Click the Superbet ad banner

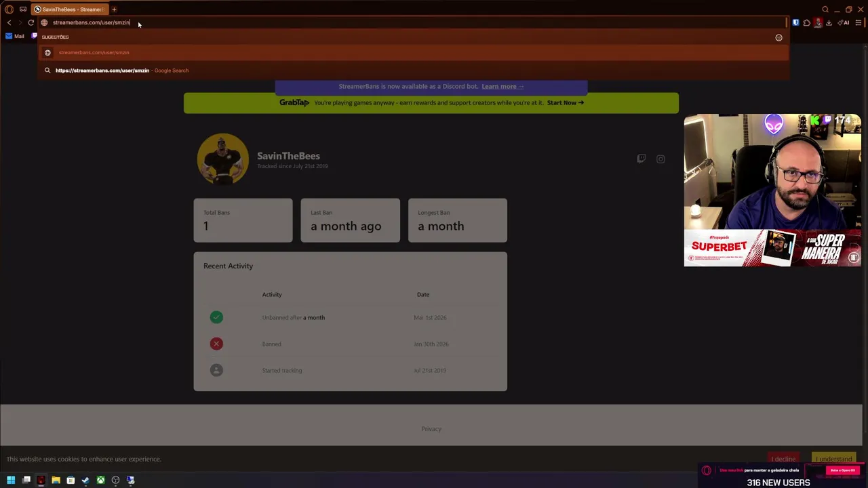coord(772,248)
